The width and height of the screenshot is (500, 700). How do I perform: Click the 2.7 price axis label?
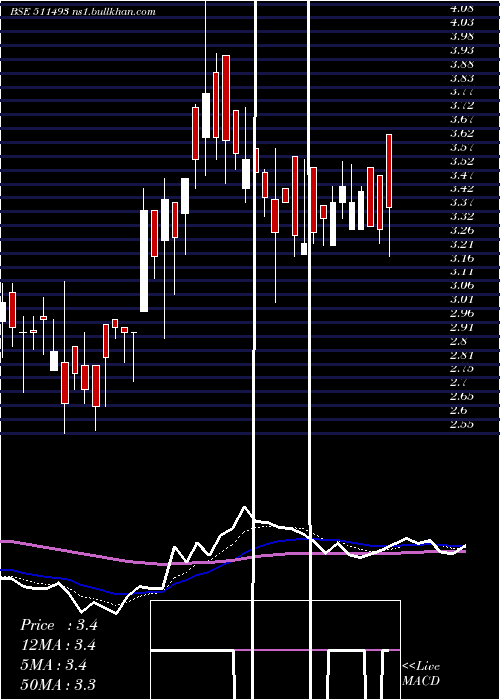click(458, 382)
